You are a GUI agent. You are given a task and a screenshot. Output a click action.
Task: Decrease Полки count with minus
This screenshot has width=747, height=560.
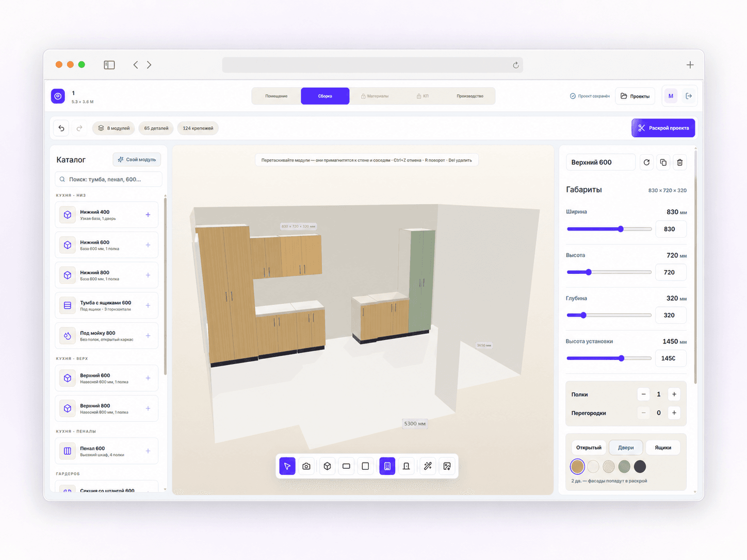tap(643, 394)
